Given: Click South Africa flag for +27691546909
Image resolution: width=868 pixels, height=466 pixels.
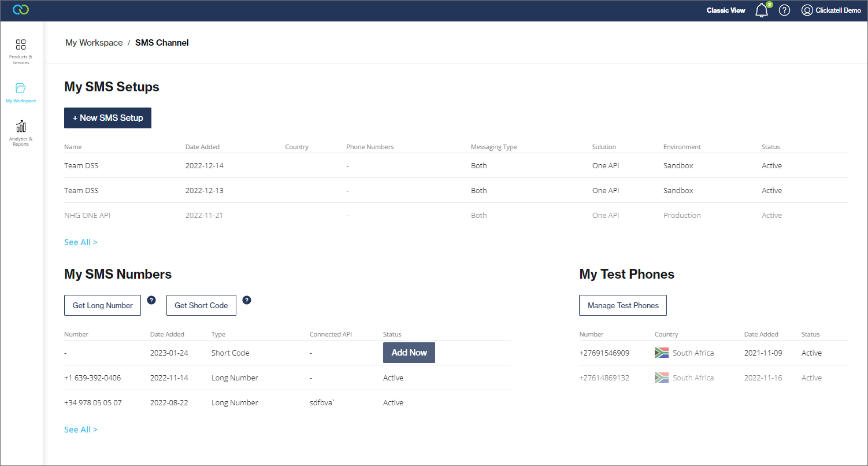Looking at the screenshot, I should point(662,353).
